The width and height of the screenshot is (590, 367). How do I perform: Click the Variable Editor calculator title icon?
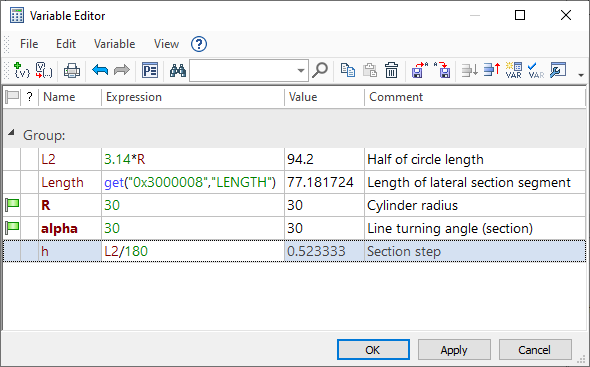coord(17,16)
